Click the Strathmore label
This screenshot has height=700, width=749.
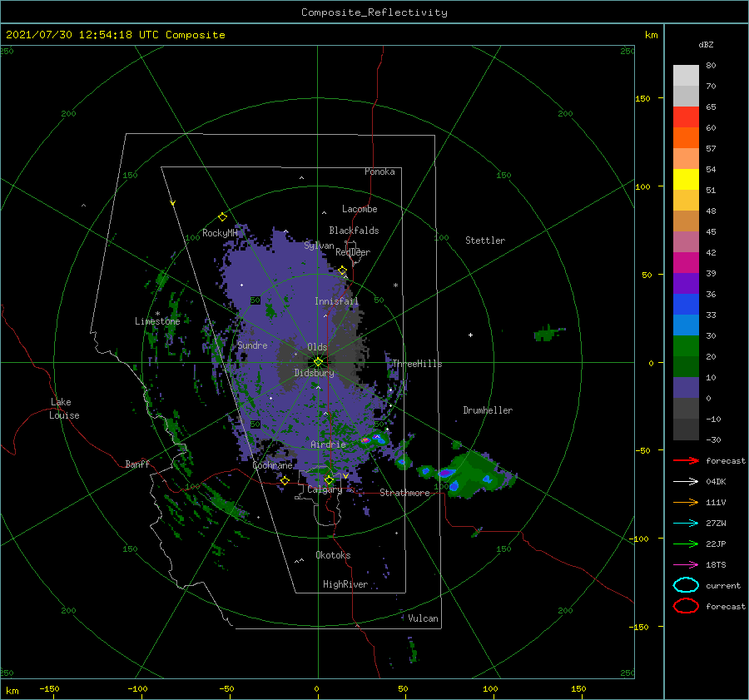click(404, 493)
